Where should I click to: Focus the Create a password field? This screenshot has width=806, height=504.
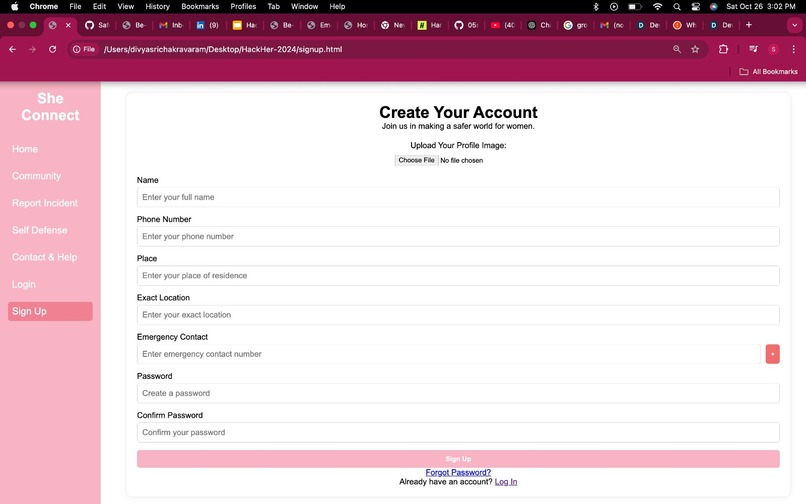pyautogui.click(x=458, y=393)
